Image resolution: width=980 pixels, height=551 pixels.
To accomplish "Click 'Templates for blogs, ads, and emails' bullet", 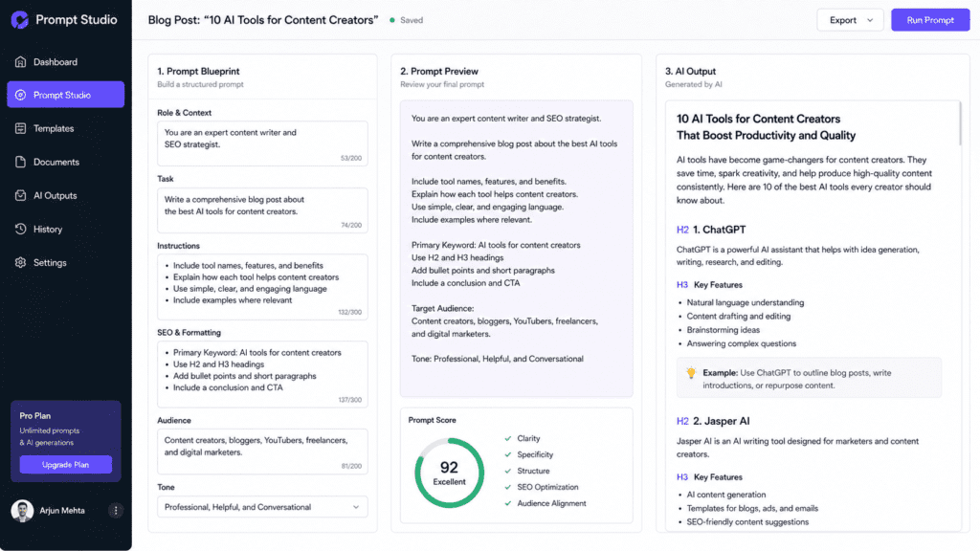I will point(752,509).
